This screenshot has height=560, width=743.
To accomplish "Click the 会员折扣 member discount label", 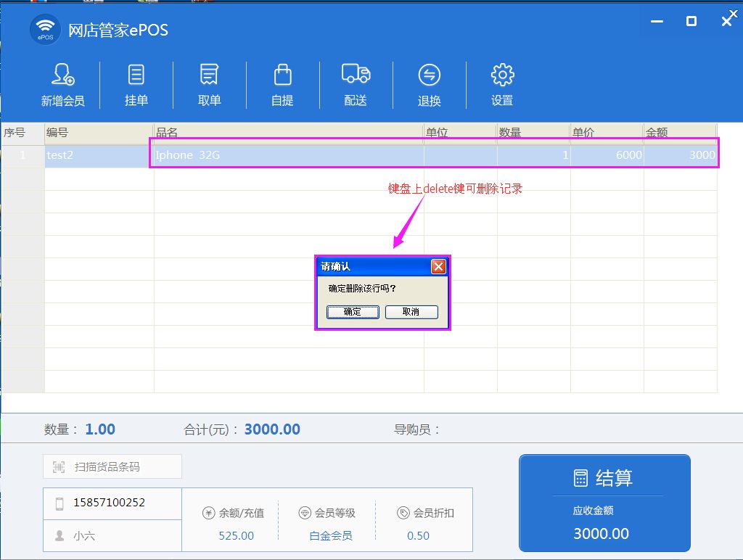I will coord(425,513).
